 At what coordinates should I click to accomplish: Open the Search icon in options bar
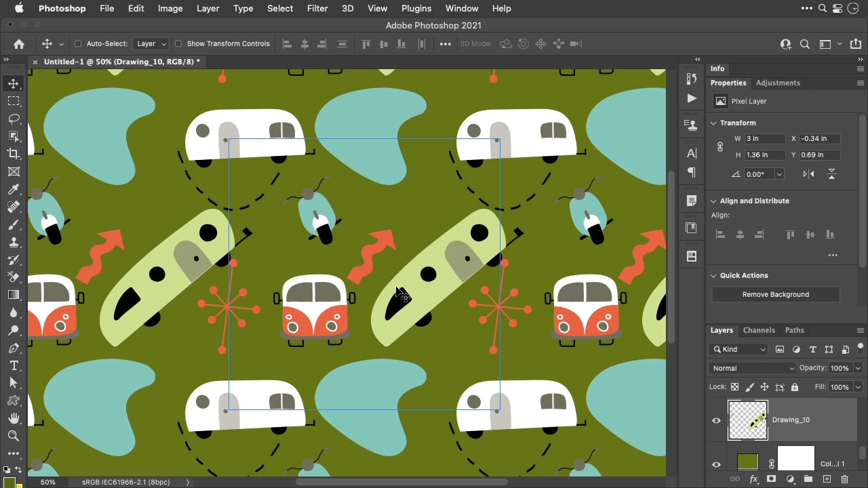point(805,44)
